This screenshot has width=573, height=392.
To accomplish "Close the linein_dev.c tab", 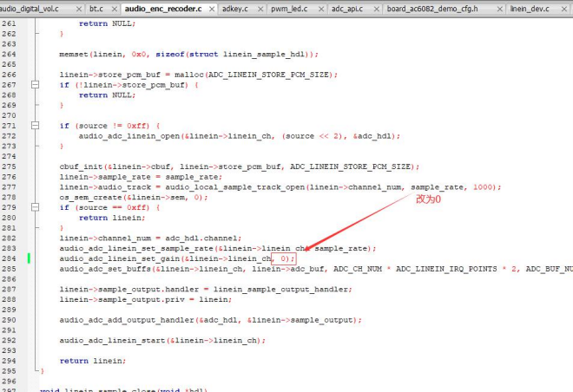I will click(563, 10).
